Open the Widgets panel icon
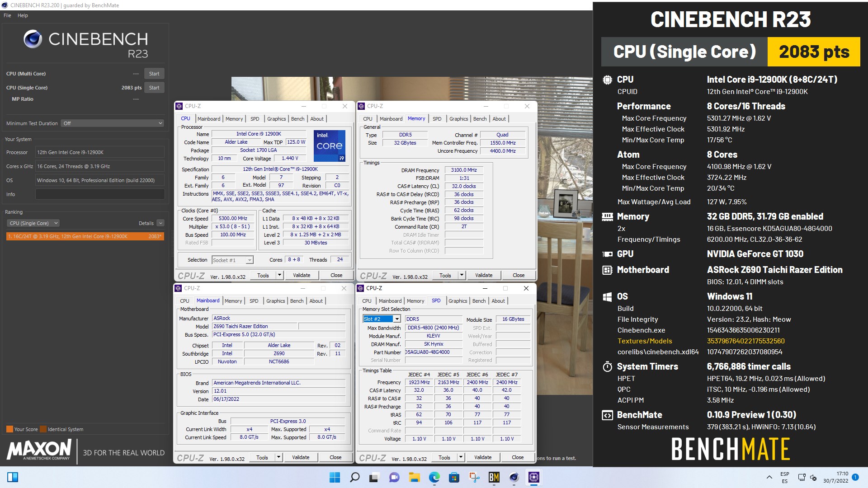This screenshot has height=488, width=868. click(13, 477)
